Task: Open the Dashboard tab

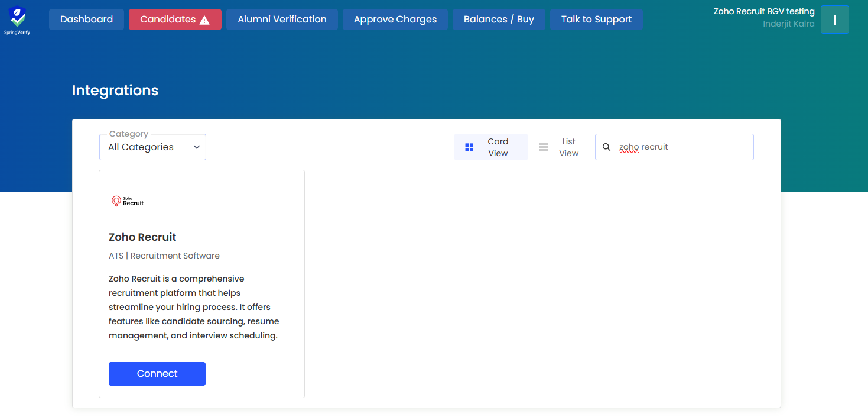Action: [86, 20]
